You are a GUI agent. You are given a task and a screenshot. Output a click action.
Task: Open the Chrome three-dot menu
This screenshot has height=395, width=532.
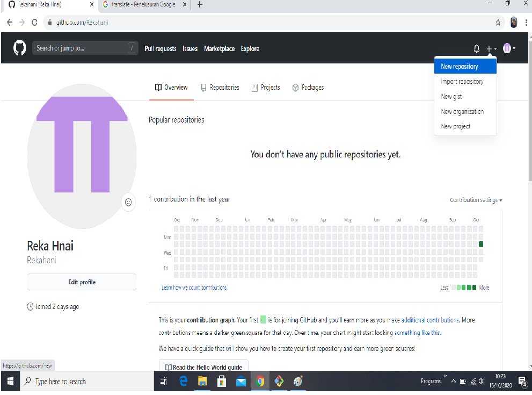(526, 23)
